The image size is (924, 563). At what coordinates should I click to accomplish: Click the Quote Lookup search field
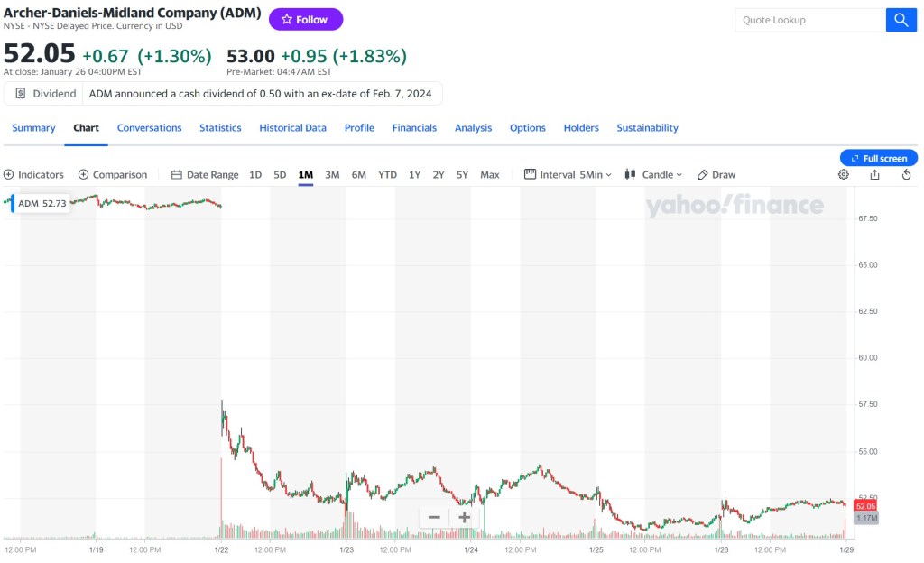[809, 20]
